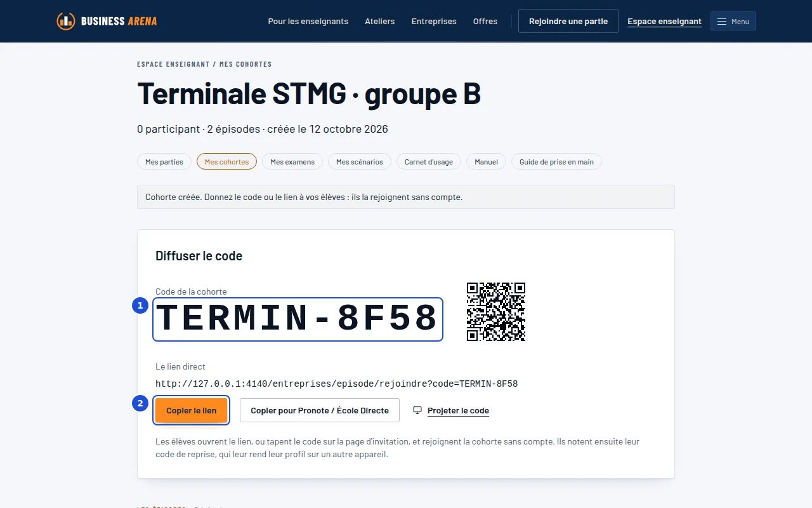This screenshot has width=812, height=508.
Task: Open the Offres nav item
Action: point(485,21)
